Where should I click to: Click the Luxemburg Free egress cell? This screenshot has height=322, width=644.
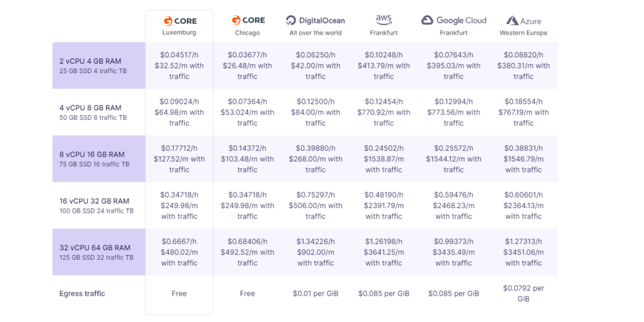179,293
